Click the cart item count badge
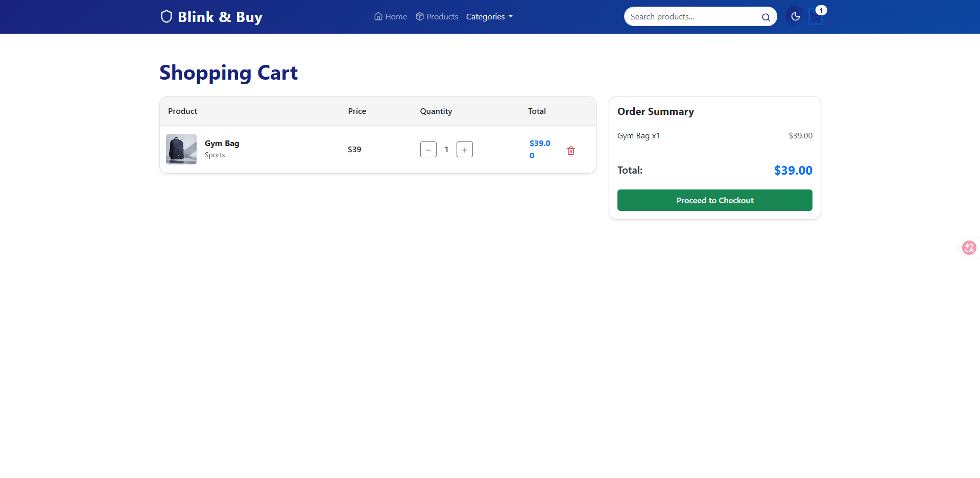This screenshot has height=478, width=980. tap(821, 10)
